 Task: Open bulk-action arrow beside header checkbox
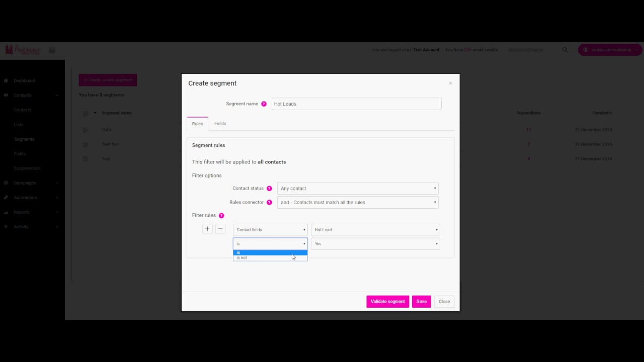pos(95,113)
